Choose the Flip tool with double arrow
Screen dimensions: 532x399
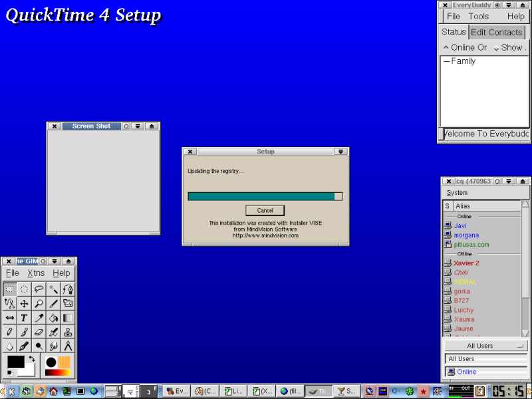[x=9, y=318]
